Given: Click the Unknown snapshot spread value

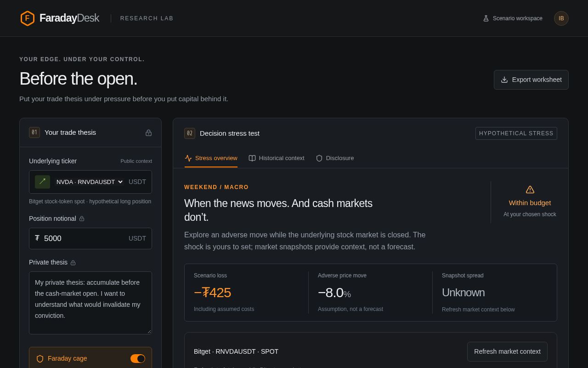Looking at the screenshot, I should click(463, 293).
